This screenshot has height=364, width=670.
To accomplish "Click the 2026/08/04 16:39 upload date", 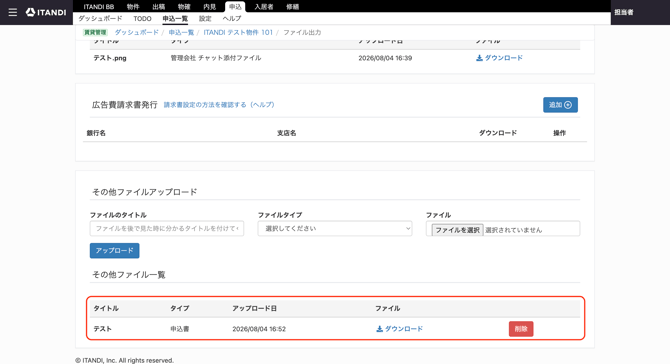I will 385,58.
